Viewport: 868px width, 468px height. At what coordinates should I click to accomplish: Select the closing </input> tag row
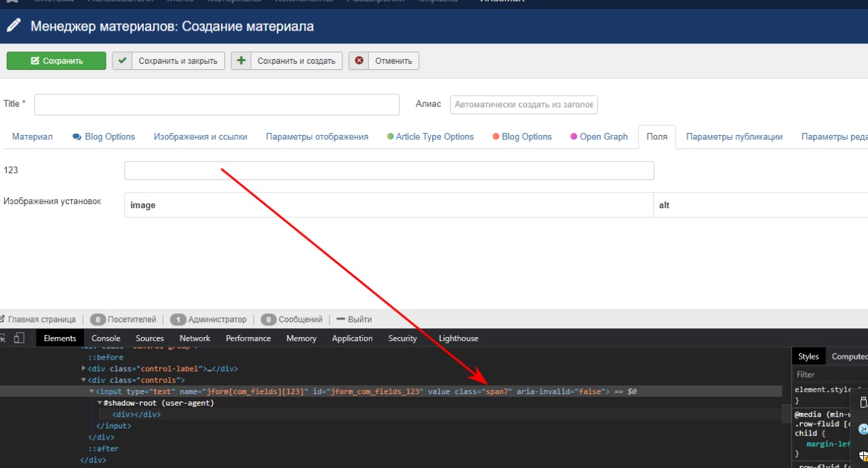click(114, 426)
